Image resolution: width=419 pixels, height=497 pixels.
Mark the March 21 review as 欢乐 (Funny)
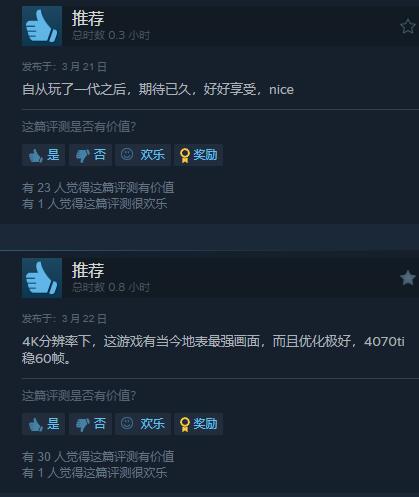[143, 155]
